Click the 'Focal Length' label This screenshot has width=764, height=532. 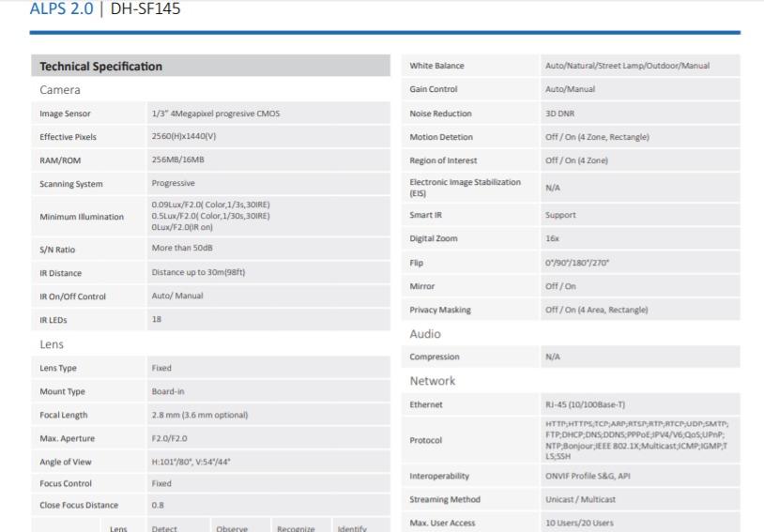[x=64, y=415]
